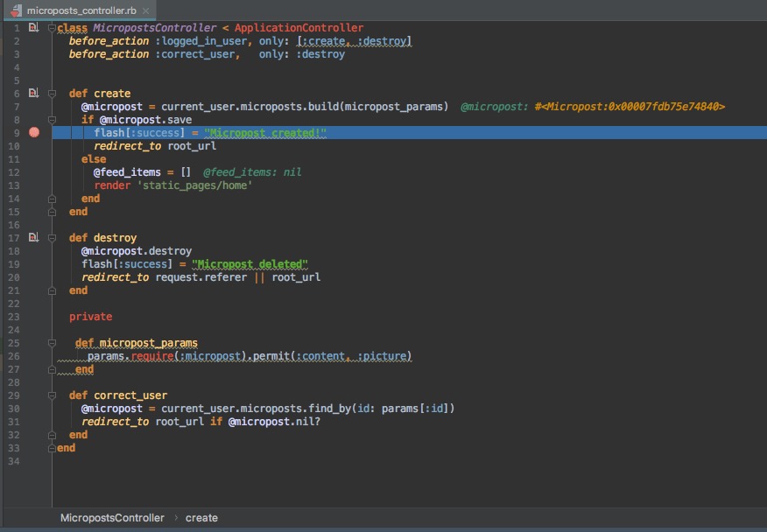Click the related-file gutter icon beside class MicropostsController

point(33,28)
